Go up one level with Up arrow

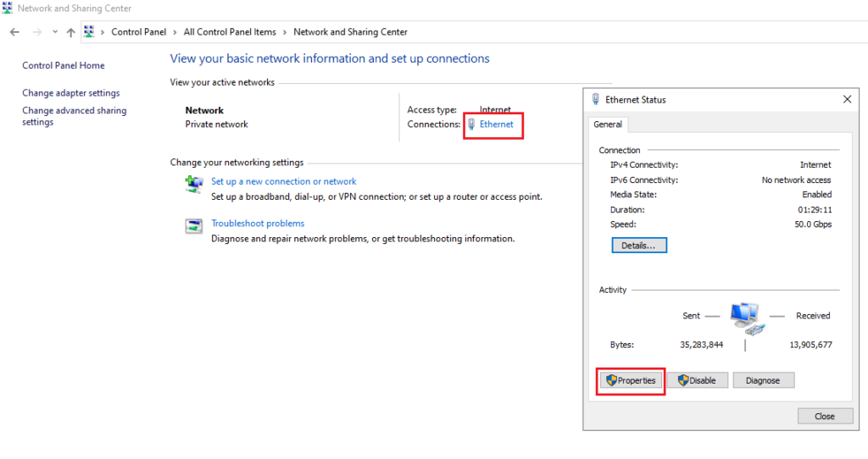point(71,32)
